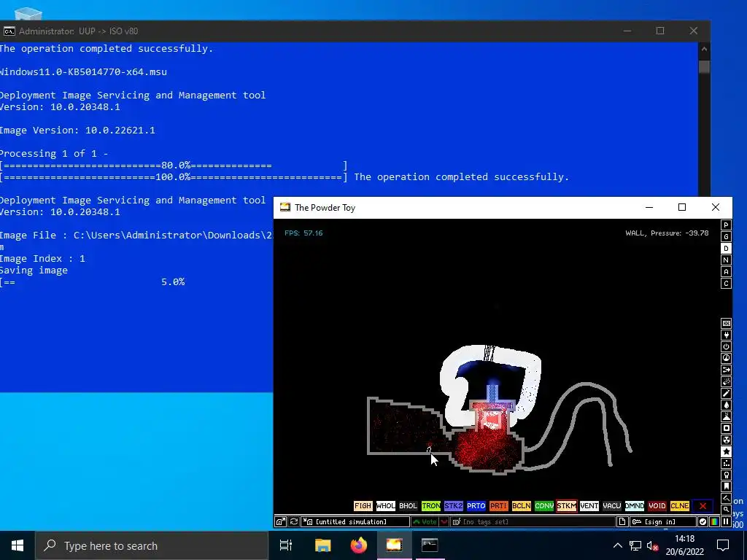Click the [untitled simulation] save button
Screen dimensions: 747x560
[355, 522]
